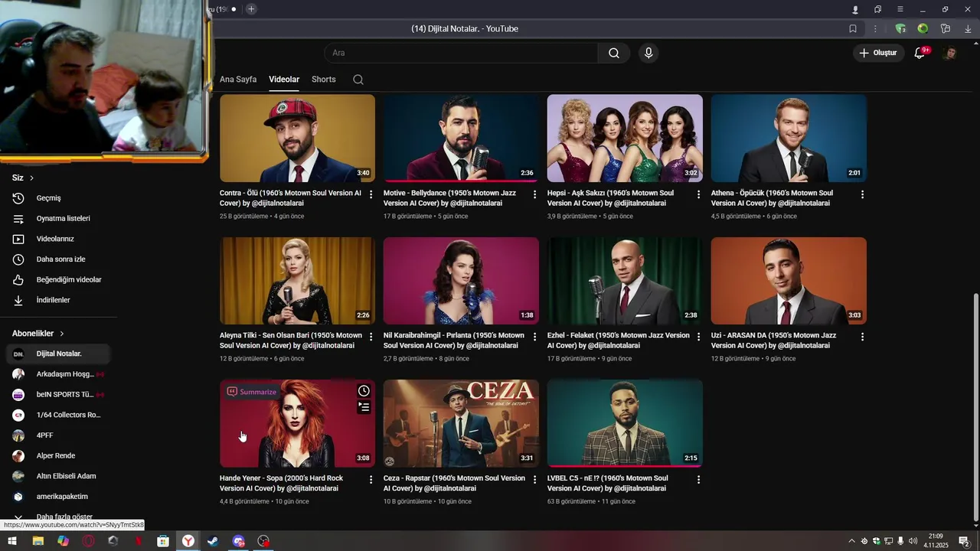Open Geçmiş in the sidebar
Screen dimensions: 980x551
click(x=58, y=198)
